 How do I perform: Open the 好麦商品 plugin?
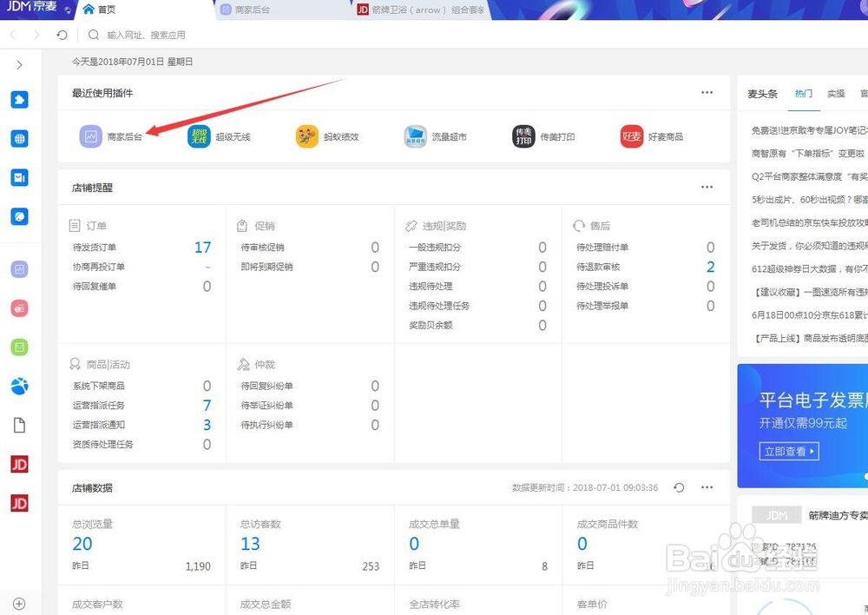[x=647, y=136]
